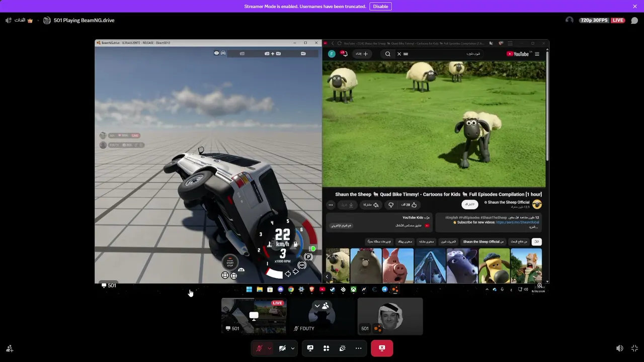Subscribe to Shaun the Sheep Official
Screen dimensions: 644x362
tap(469, 205)
